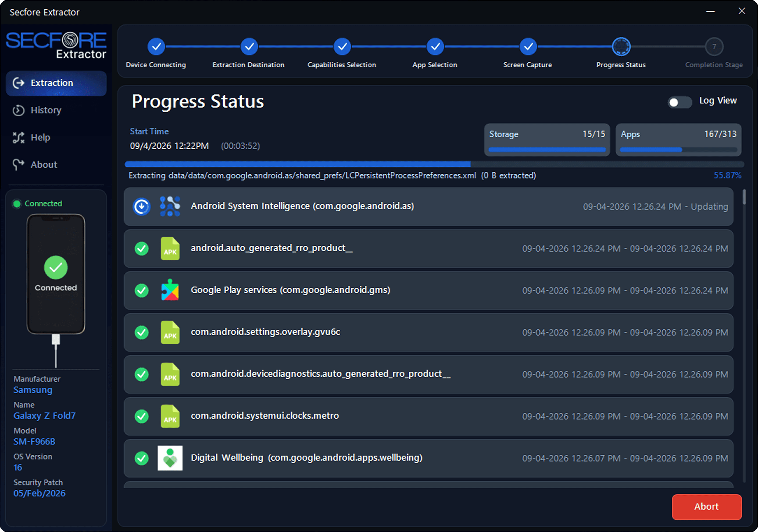Screen dimensions: 758x532
Task: Click the Screen Capture step checkmark
Action: 528,46
